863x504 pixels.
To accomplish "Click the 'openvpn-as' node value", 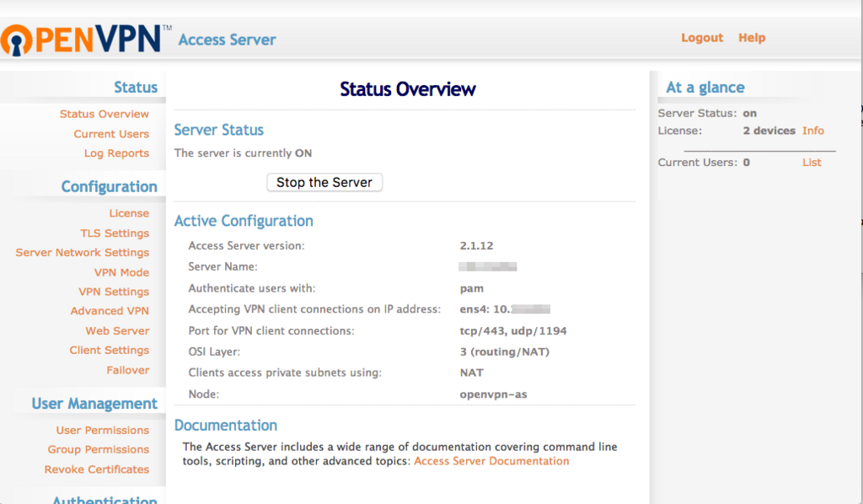I will tap(493, 394).
